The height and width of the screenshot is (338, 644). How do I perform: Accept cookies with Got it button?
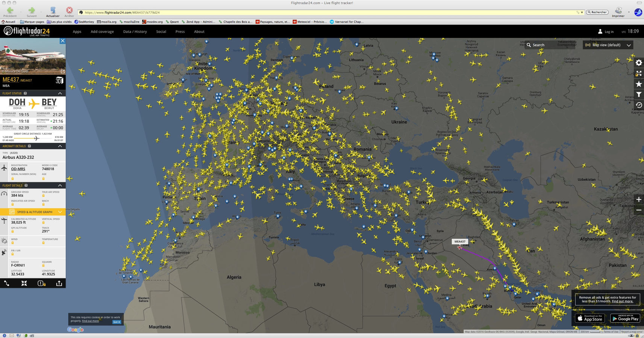[117, 322]
